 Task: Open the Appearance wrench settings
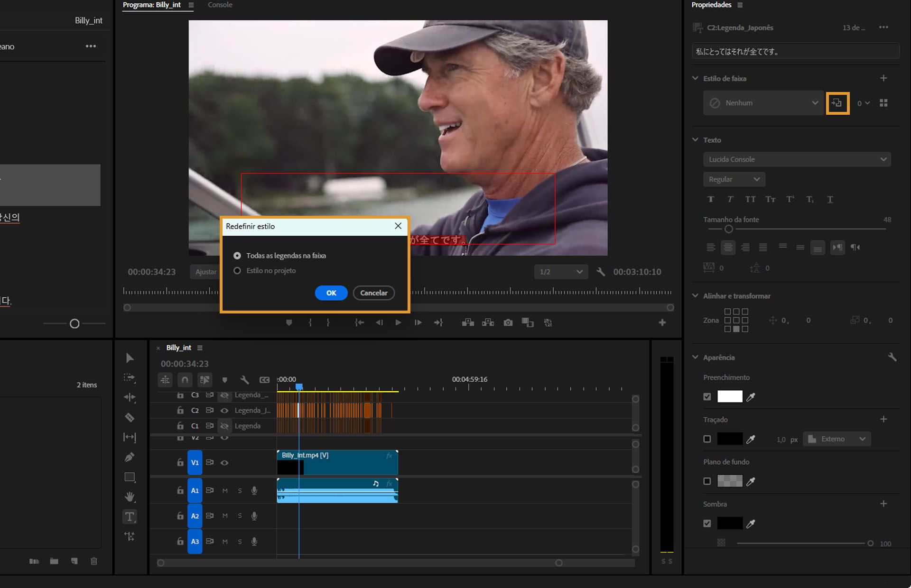click(x=892, y=357)
